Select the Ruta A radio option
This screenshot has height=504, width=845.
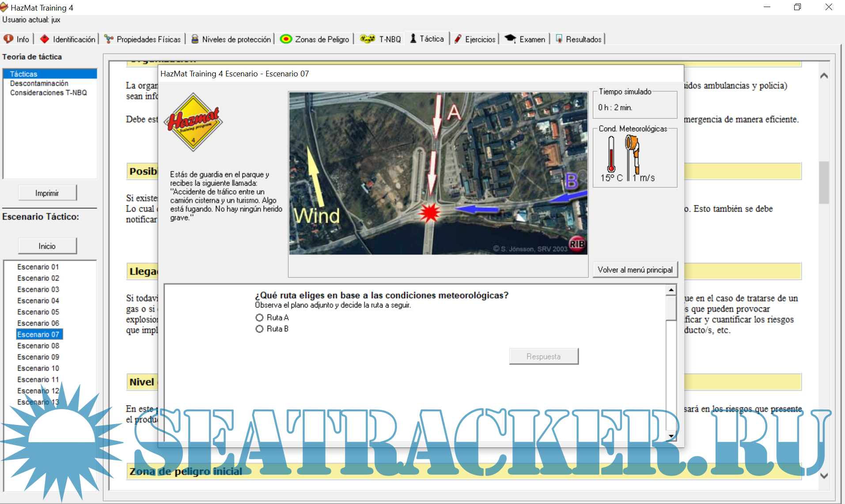point(259,318)
